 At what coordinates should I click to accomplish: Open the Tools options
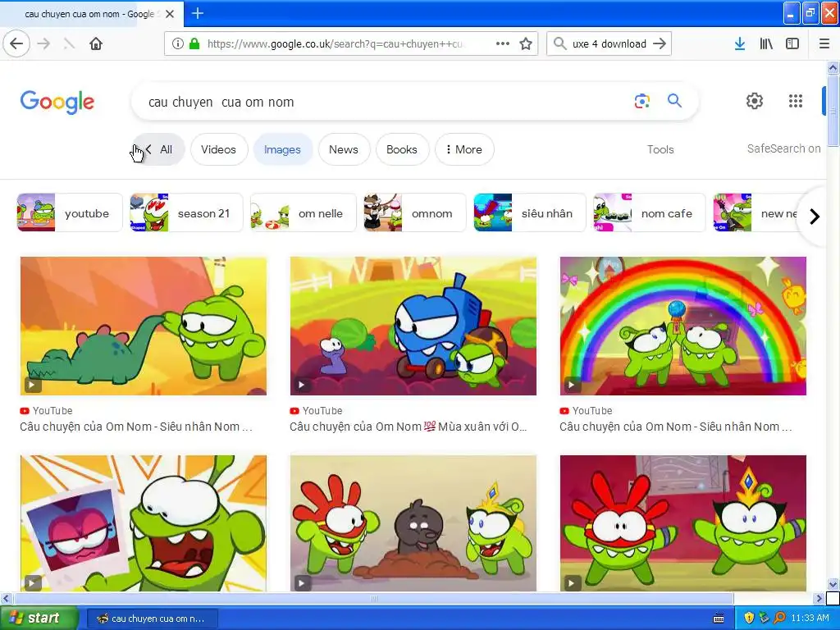[x=660, y=149]
